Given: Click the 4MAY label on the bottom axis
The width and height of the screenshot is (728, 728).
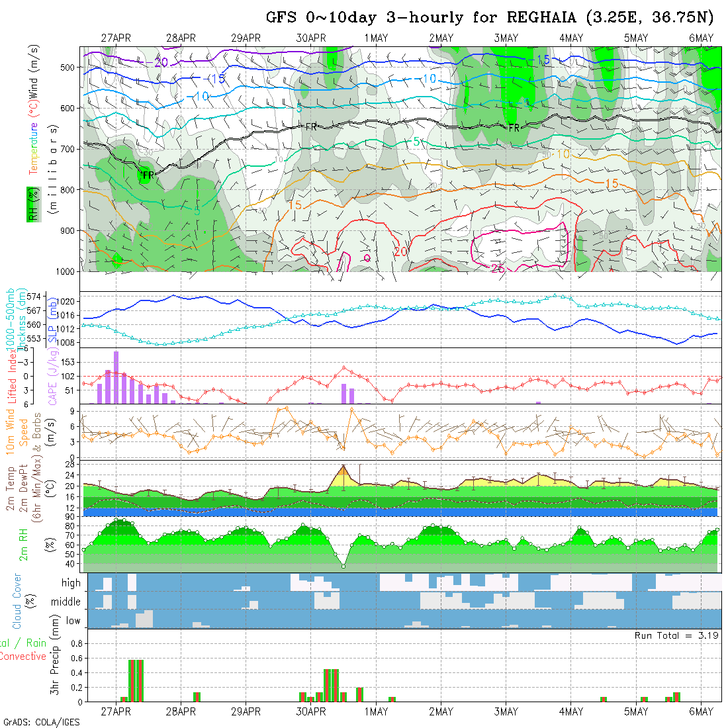Looking at the screenshot, I should [x=571, y=711].
